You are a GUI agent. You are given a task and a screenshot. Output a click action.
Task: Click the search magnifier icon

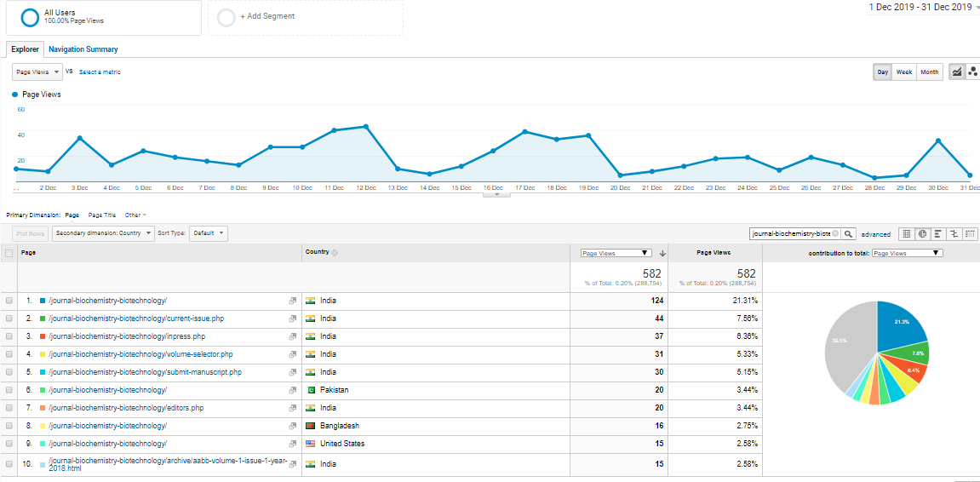(x=849, y=233)
